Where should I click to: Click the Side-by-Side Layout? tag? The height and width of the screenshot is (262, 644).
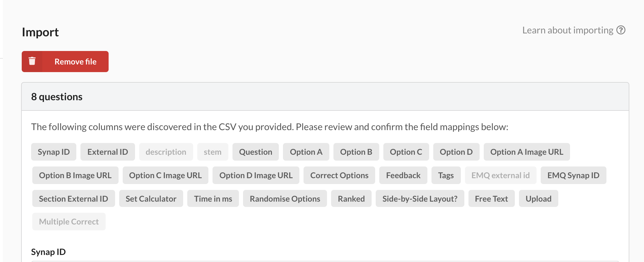pyautogui.click(x=420, y=199)
